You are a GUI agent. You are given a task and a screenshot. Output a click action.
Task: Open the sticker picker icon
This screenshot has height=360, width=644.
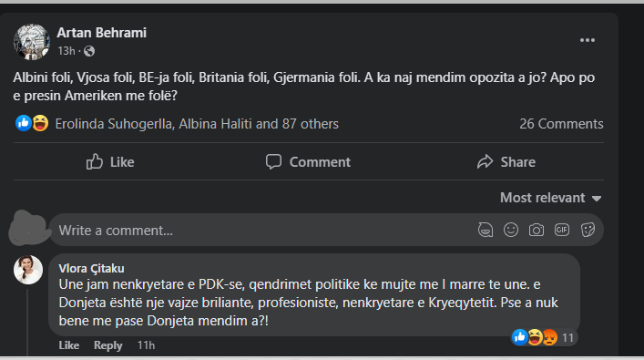click(588, 230)
